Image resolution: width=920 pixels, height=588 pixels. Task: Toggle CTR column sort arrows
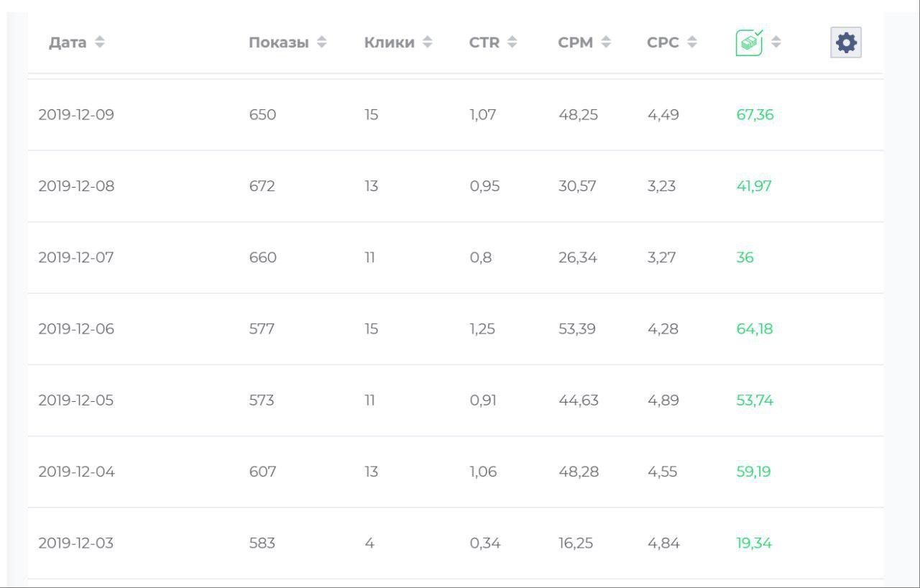512,43
